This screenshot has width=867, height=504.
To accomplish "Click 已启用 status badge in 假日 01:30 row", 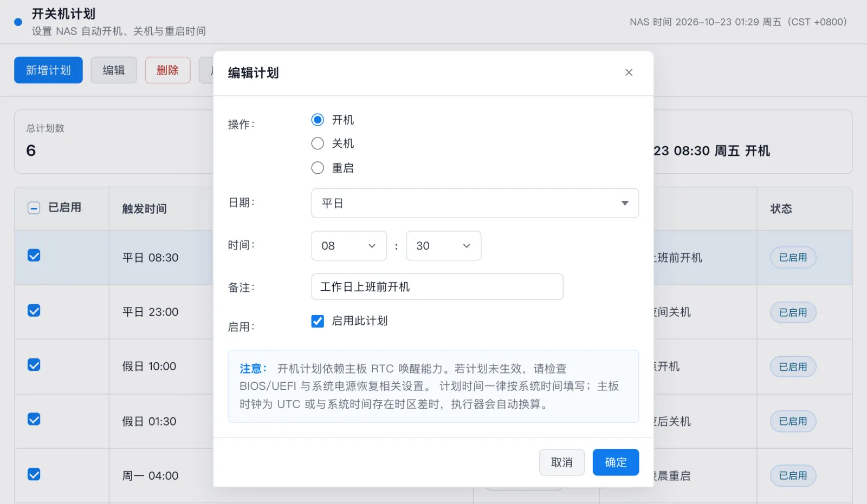I will [793, 421].
